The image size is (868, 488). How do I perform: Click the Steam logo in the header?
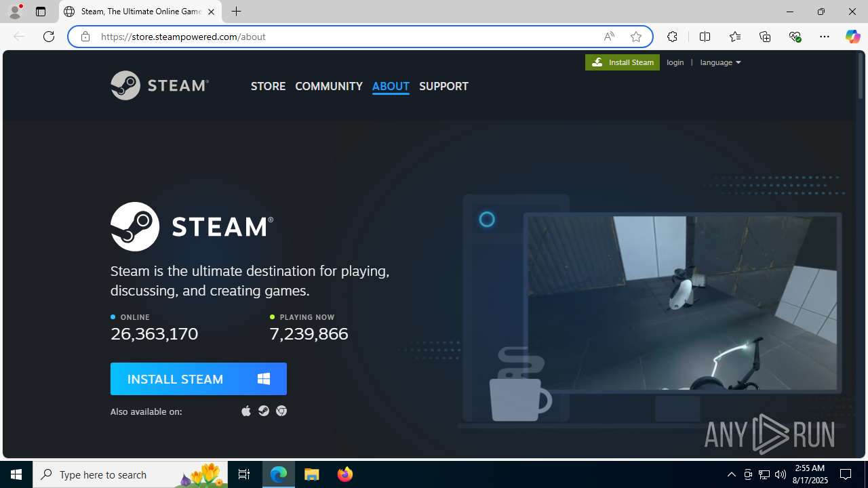coord(159,85)
